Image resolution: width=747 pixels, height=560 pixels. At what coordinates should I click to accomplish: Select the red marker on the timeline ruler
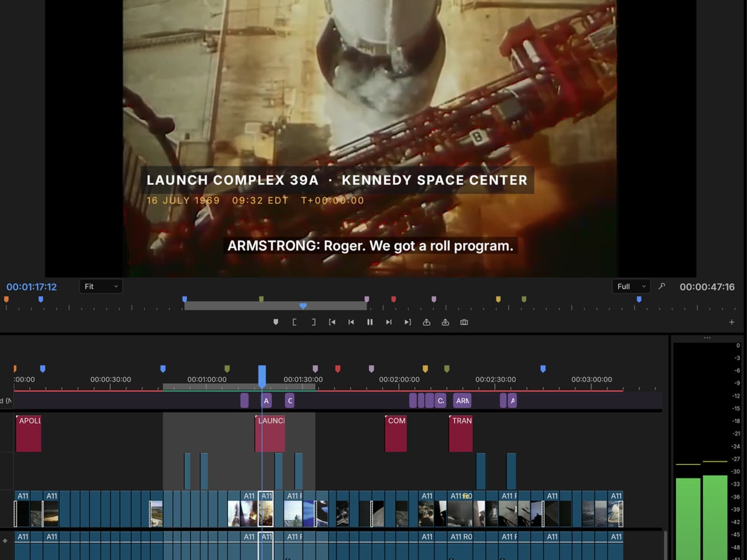point(338,369)
